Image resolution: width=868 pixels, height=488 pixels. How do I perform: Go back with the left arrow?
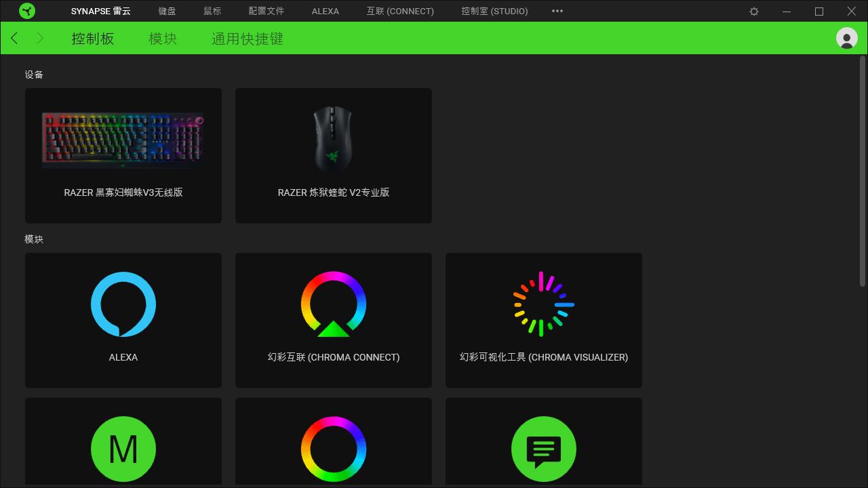[15, 39]
